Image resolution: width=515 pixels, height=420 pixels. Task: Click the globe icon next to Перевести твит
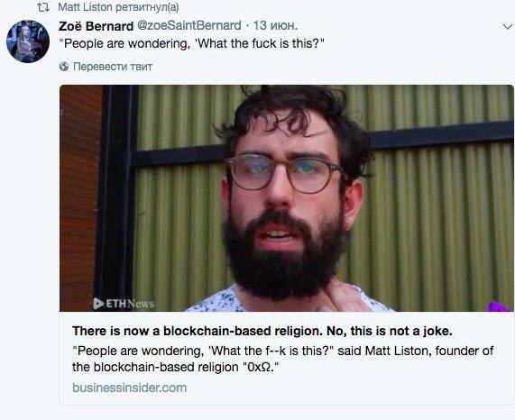tap(64, 67)
